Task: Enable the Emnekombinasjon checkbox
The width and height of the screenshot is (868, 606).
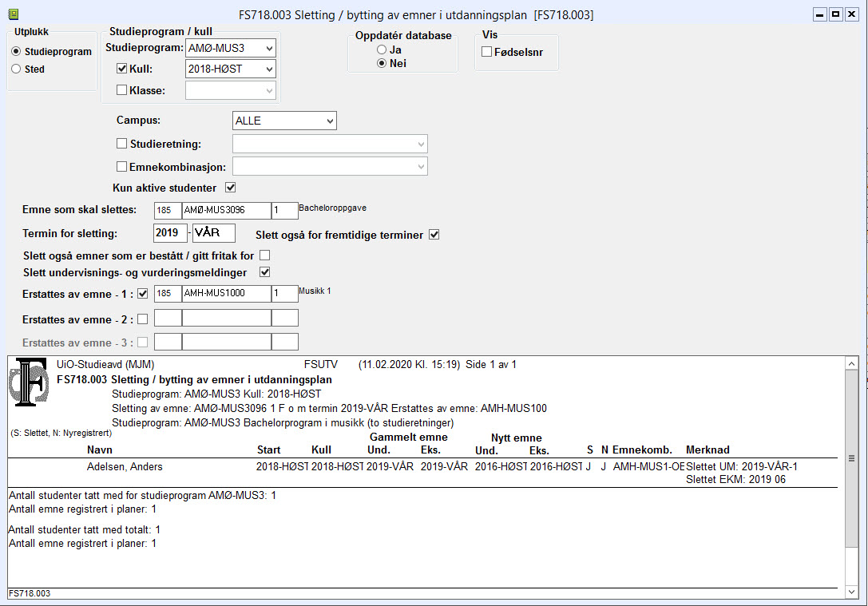Action: point(122,166)
